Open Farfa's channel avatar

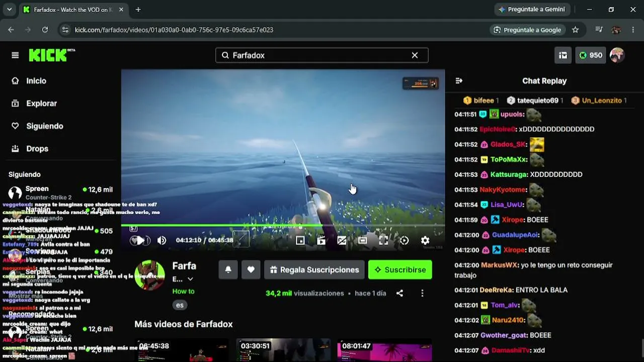[x=149, y=275]
